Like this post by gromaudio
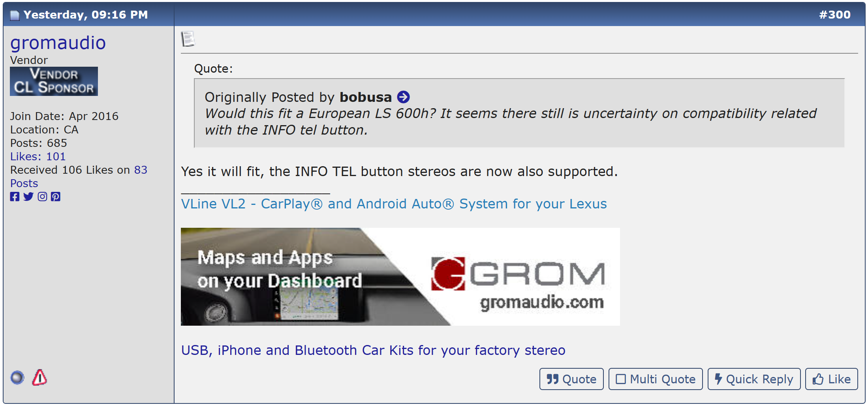The height and width of the screenshot is (407, 868). click(831, 379)
